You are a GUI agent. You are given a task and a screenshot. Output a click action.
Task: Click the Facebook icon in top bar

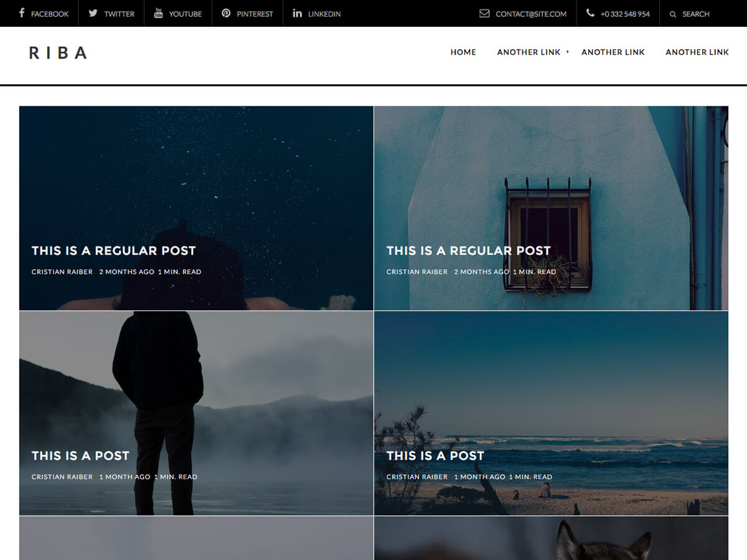point(22,13)
